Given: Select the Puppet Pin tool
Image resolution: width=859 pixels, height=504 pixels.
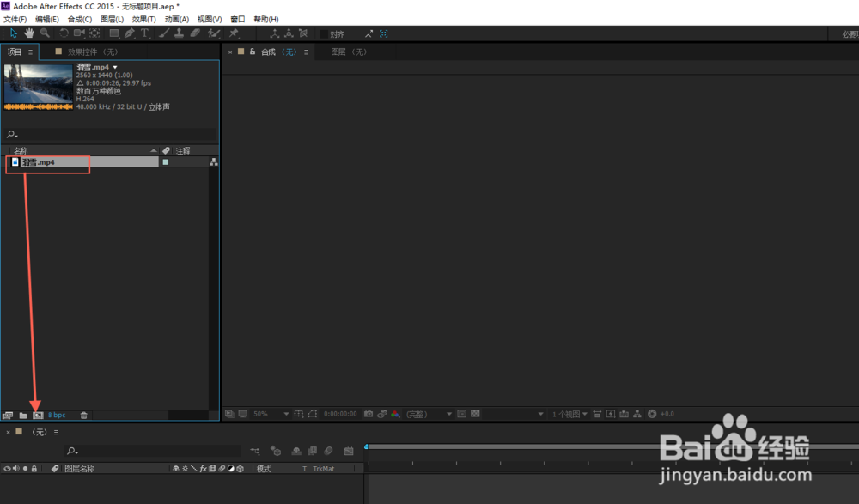Looking at the screenshot, I should 234,33.
